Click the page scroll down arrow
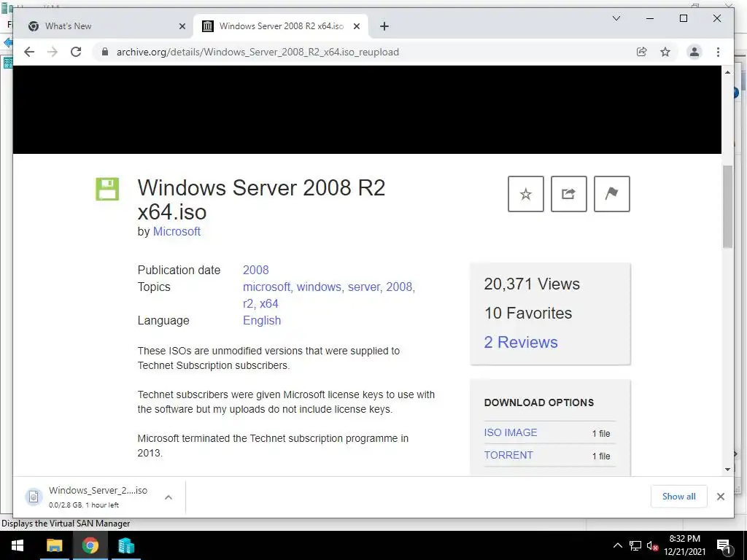The width and height of the screenshot is (747, 560). pyautogui.click(x=727, y=470)
